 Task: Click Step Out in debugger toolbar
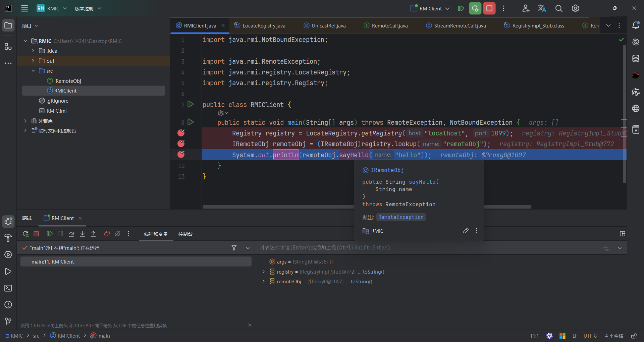(x=93, y=234)
